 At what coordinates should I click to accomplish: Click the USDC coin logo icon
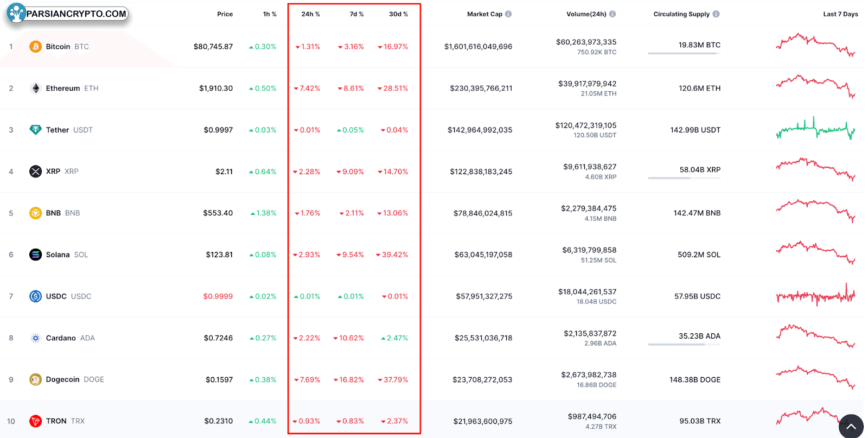point(35,296)
